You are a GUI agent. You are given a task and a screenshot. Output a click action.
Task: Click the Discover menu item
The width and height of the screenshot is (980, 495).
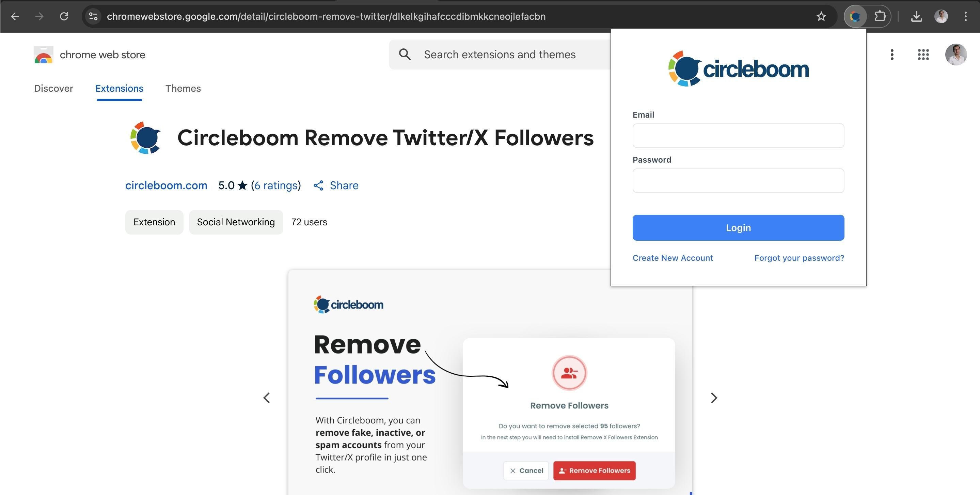point(53,88)
